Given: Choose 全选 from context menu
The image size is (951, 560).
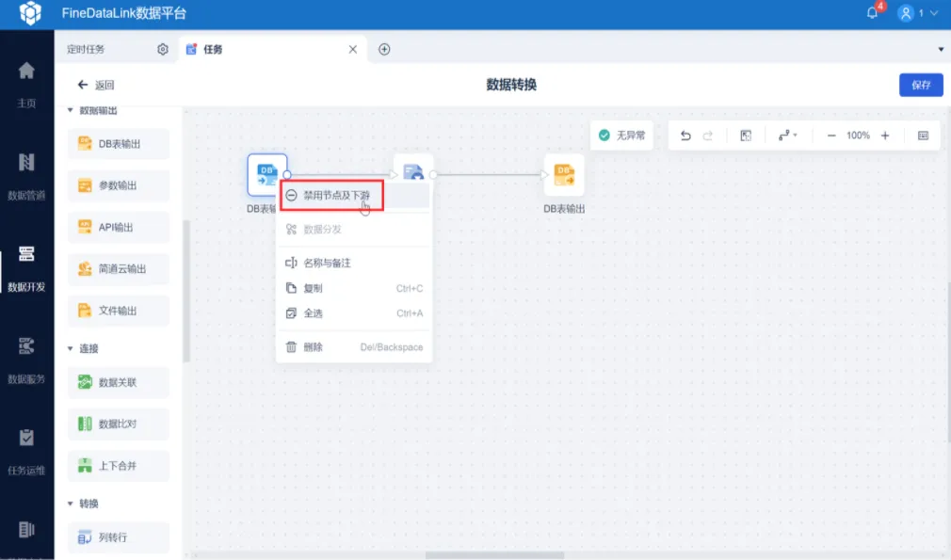Looking at the screenshot, I should tap(354, 313).
